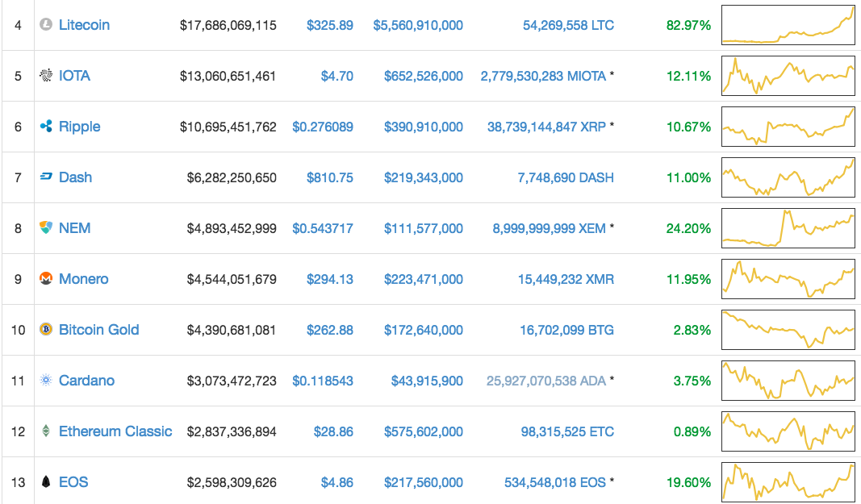Click Cardano price $0.118543
This screenshot has height=504, width=861.
[x=322, y=381]
